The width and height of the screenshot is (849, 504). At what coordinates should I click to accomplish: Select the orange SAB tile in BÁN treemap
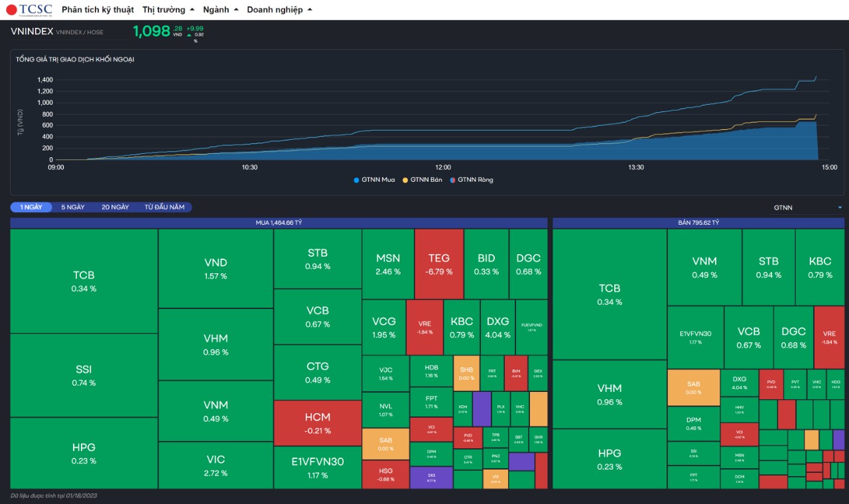click(693, 387)
